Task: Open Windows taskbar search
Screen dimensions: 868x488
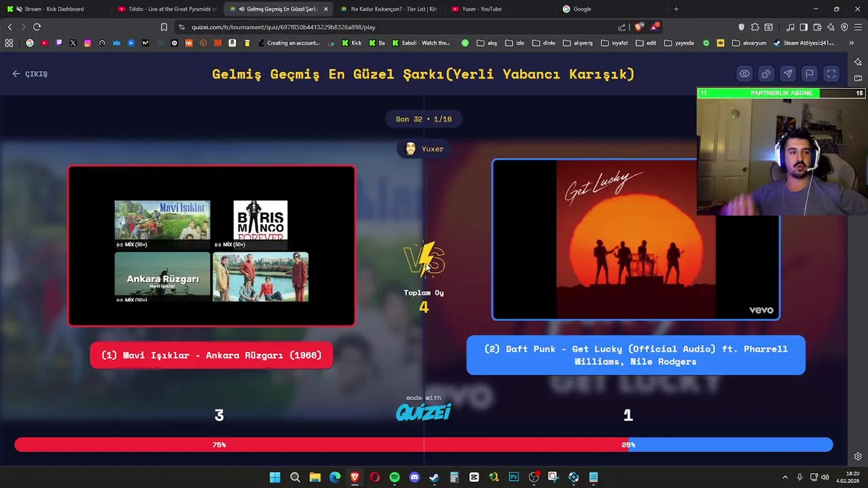Action: (x=295, y=477)
